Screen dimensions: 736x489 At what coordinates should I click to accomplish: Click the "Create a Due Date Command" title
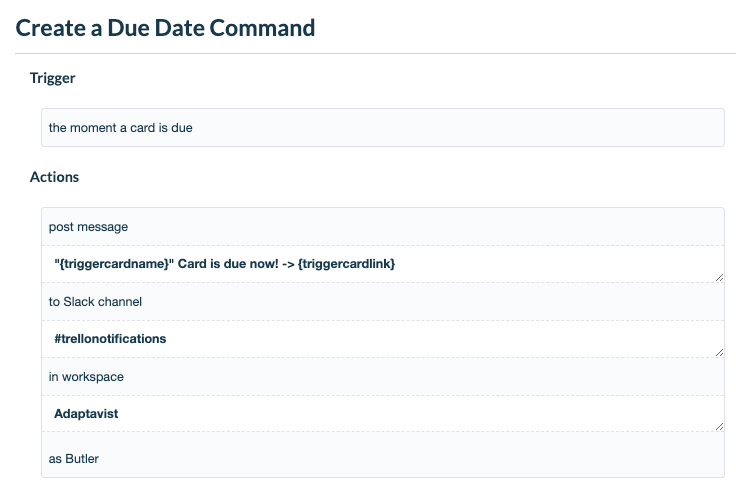click(165, 28)
